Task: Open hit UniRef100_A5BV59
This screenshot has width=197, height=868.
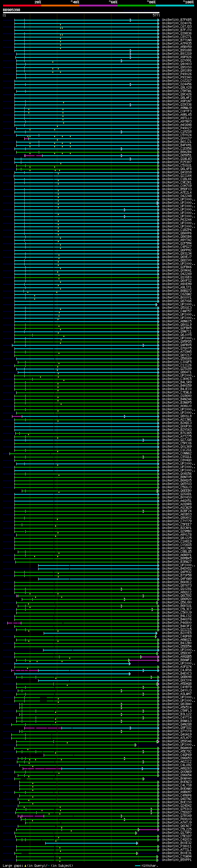Action: click(x=177, y=47)
